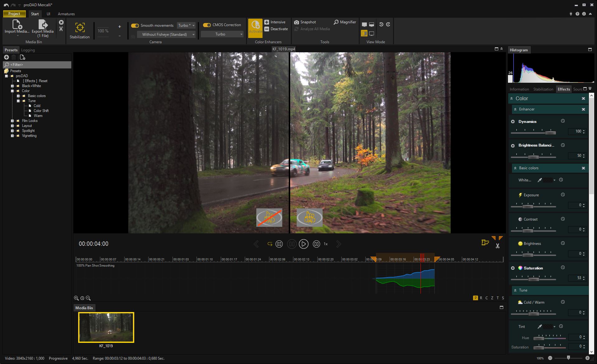Toggle the Saturation effect on/off
597x364 pixels.
point(513,268)
